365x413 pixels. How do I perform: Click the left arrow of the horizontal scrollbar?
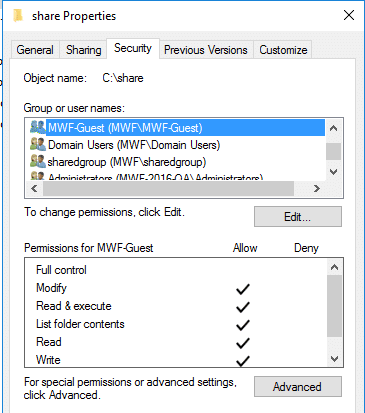[34, 189]
